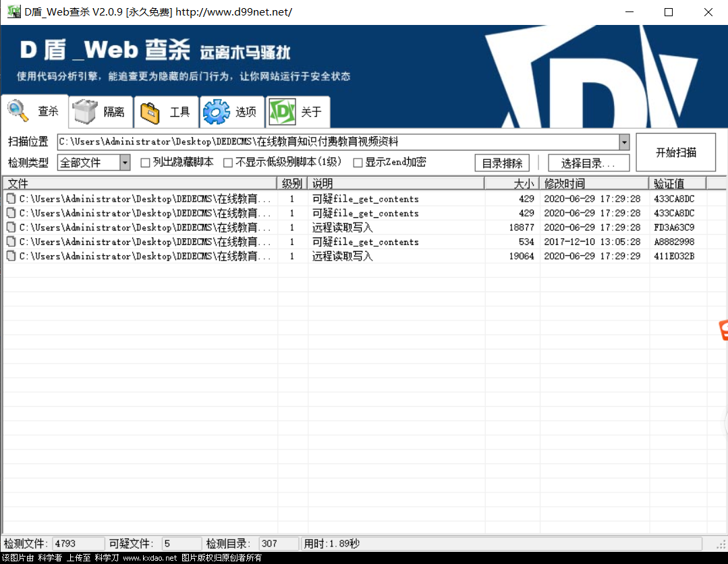Click the date 2020-06-29 17:29:29
The height and width of the screenshot is (564, 728).
(592, 256)
